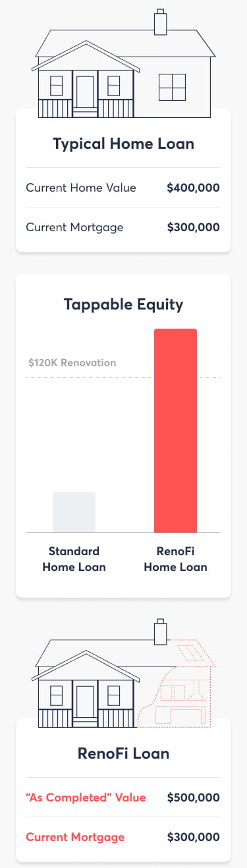Viewport: 247px width, 868px height.
Task: Click the four-pane window on top house
Action: [x=173, y=88]
